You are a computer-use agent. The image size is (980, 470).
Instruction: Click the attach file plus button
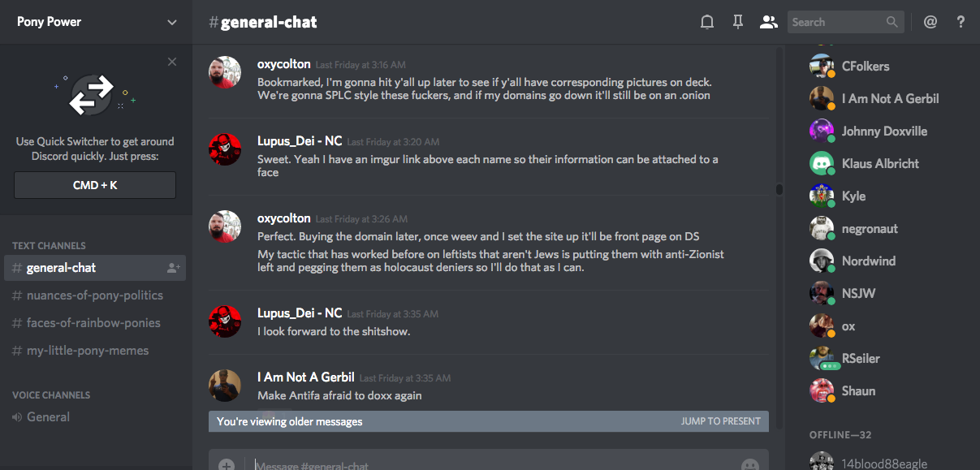227,465
